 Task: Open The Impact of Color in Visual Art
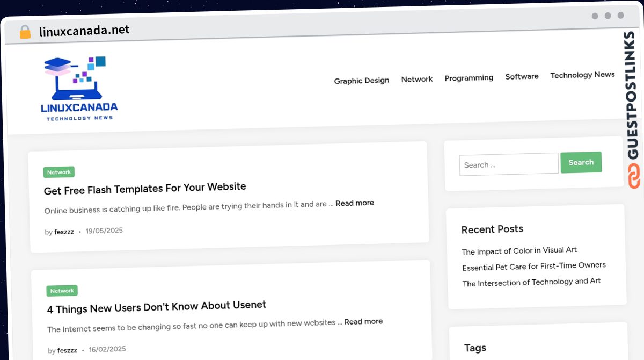click(x=519, y=250)
